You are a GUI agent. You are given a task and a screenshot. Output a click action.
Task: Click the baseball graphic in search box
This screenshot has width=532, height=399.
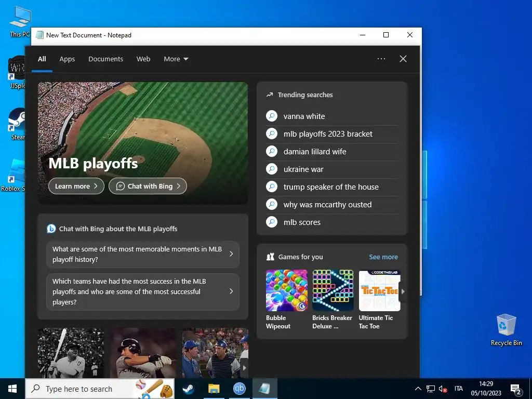(154, 389)
